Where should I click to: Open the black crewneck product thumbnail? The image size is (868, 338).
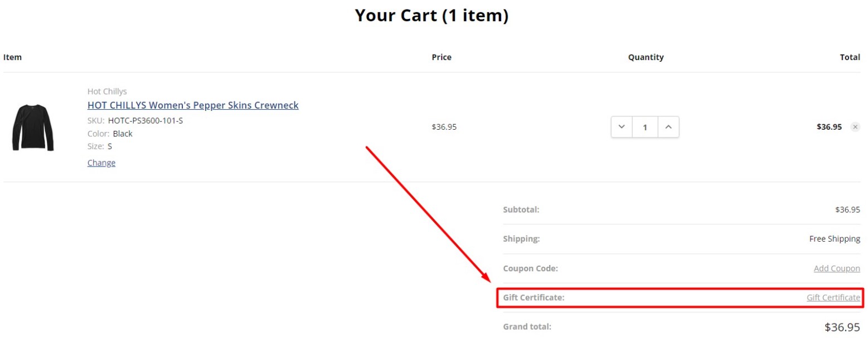(x=33, y=127)
